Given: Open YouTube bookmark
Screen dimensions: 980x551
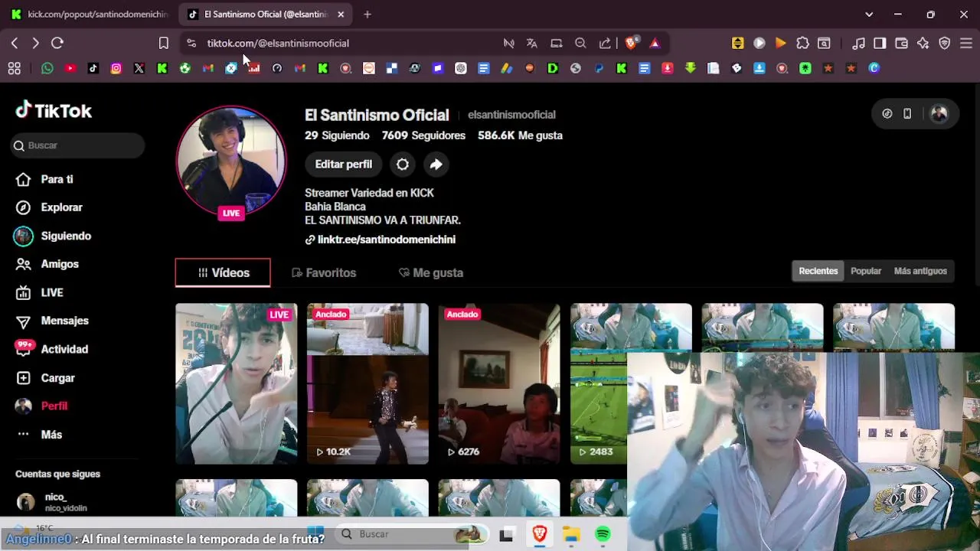Looking at the screenshot, I should pyautogui.click(x=70, y=68).
